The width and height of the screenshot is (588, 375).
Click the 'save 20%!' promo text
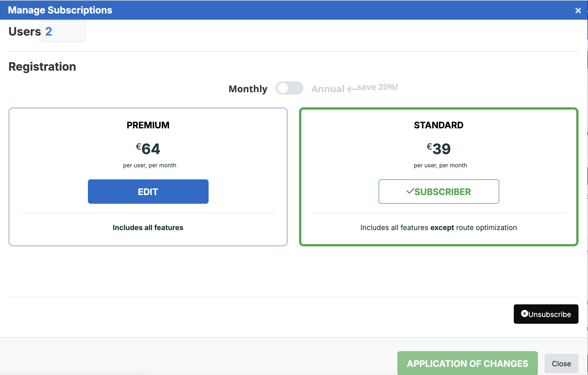(x=377, y=87)
